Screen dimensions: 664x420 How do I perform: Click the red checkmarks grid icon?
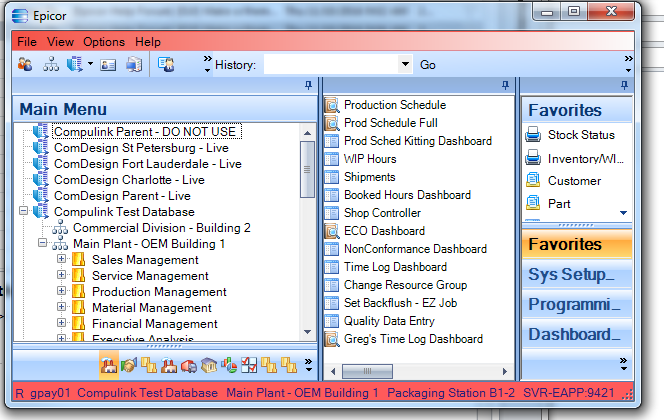click(249, 365)
